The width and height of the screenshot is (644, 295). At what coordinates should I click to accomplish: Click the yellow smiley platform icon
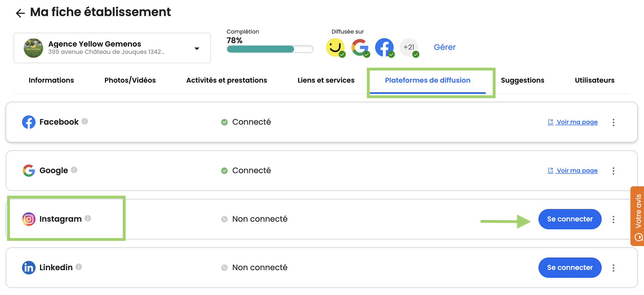335,47
